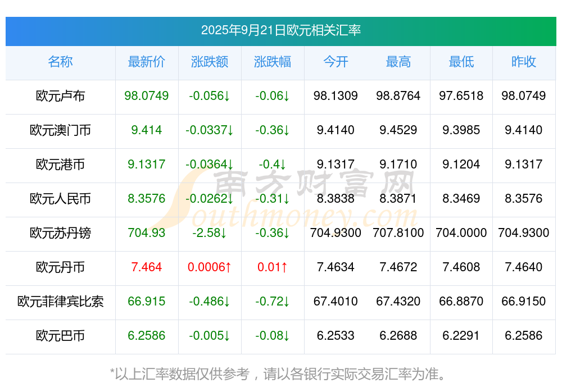
Task: Click the 欧元丹币 row name
Action: pos(60,267)
